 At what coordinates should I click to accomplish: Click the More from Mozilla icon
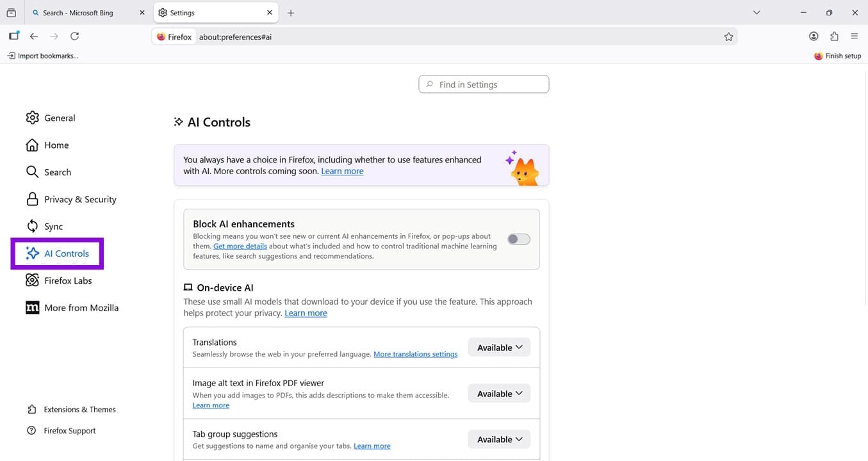[x=32, y=307]
